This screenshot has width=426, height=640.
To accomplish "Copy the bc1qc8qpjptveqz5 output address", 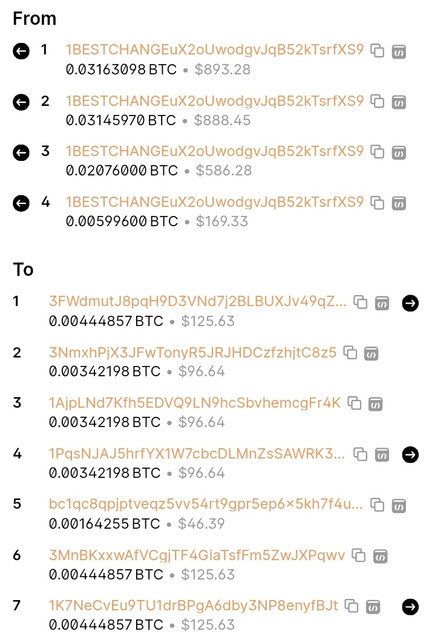I will pos(377,505).
